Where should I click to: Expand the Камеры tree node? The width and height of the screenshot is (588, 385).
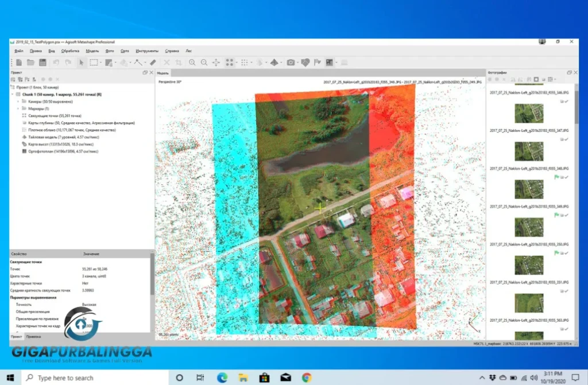pyautogui.click(x=18, y=102)
